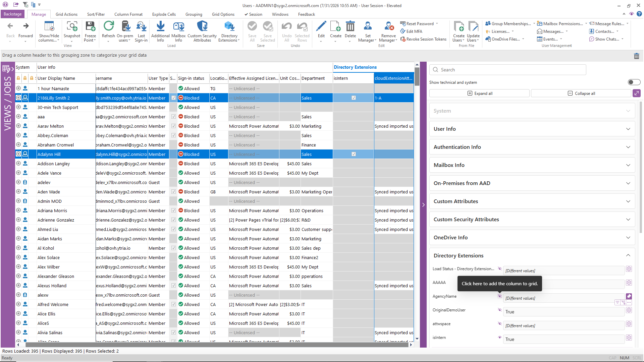The height and width of the screenshot is (362, 644).
Task: Click the Search field in side panel
Action: 508,70
